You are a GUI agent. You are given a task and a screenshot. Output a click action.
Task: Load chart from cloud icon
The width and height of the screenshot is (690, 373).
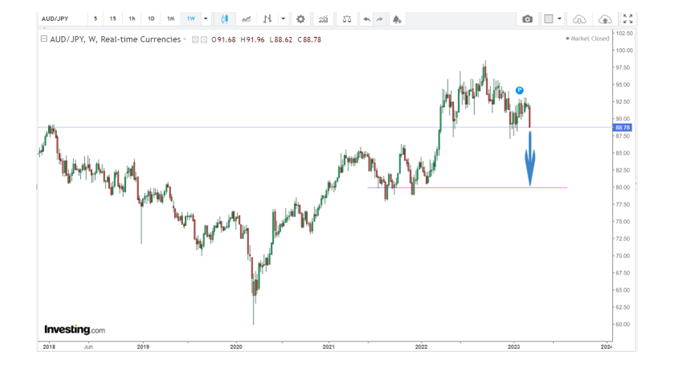[x=579, y=19]
